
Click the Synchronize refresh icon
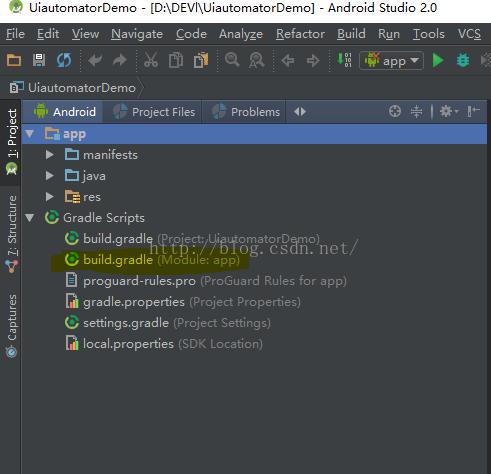click(64, 60)
